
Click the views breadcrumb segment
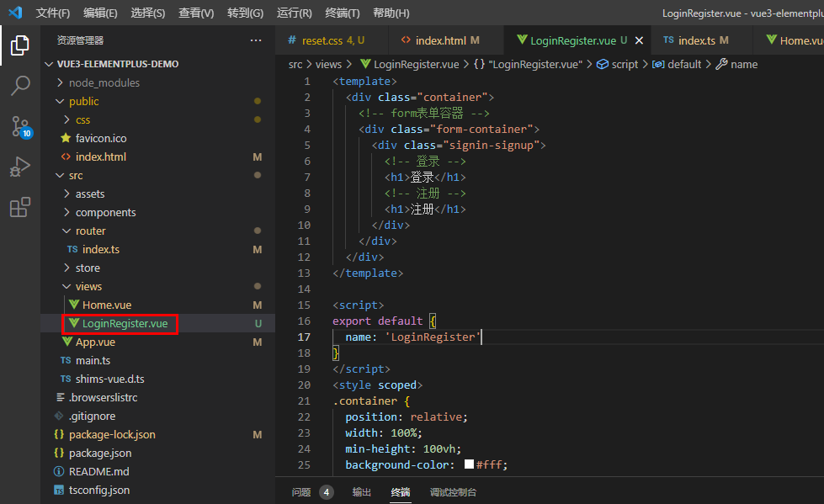[x=328, y=64]
